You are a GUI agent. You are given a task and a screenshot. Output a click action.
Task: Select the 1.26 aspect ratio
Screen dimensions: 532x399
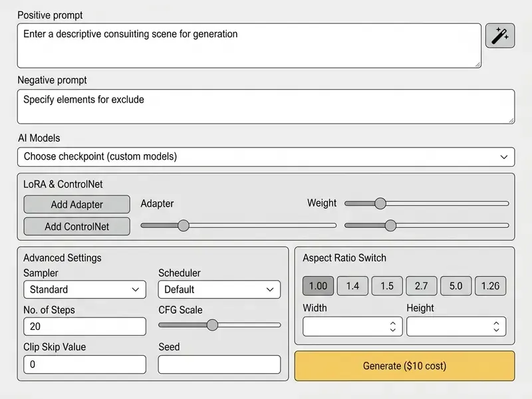point(490,286)
